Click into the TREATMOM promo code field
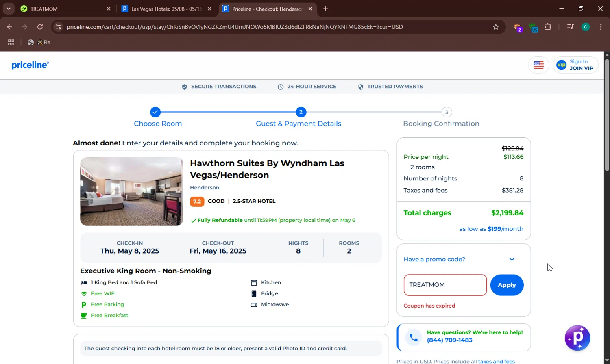This screenshot has height=364, width=610. pos(445,285)
